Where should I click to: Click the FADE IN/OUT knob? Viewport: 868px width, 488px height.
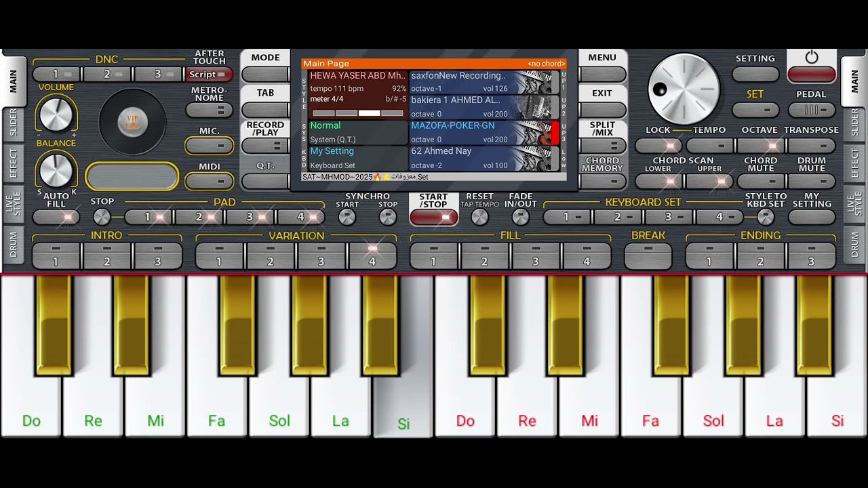pyautogui.click(x=520, y=217)
